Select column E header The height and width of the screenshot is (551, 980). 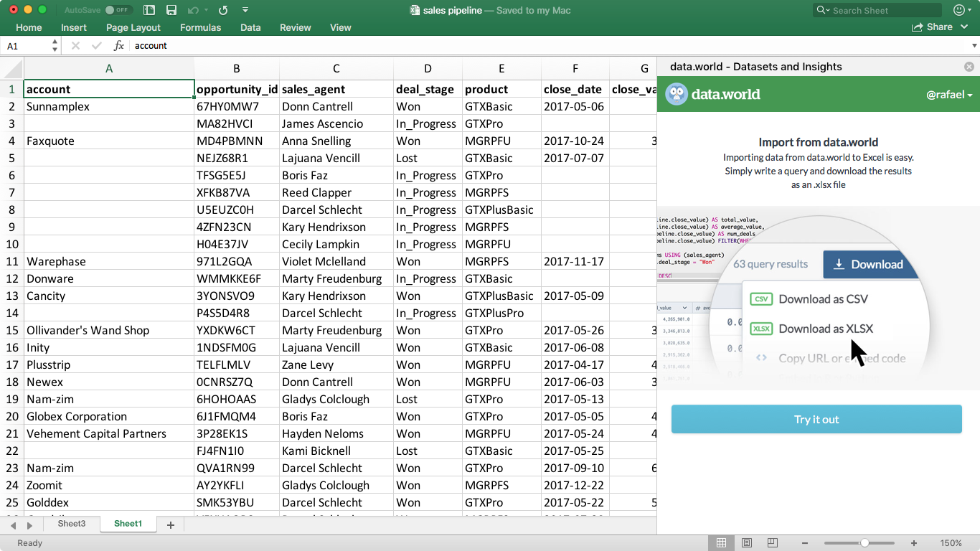(501, 69)
